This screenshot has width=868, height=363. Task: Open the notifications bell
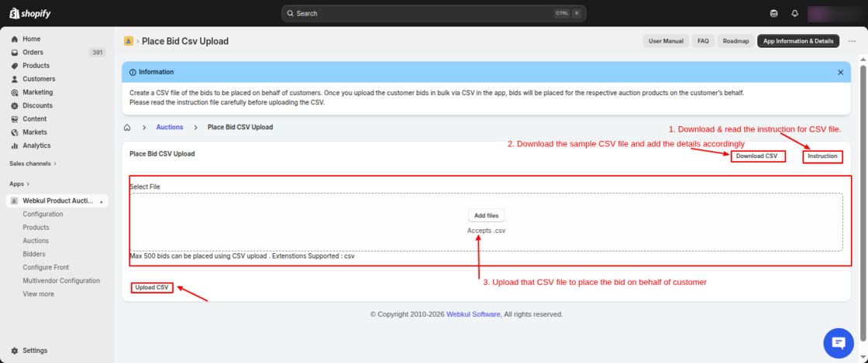click(795, 13)
